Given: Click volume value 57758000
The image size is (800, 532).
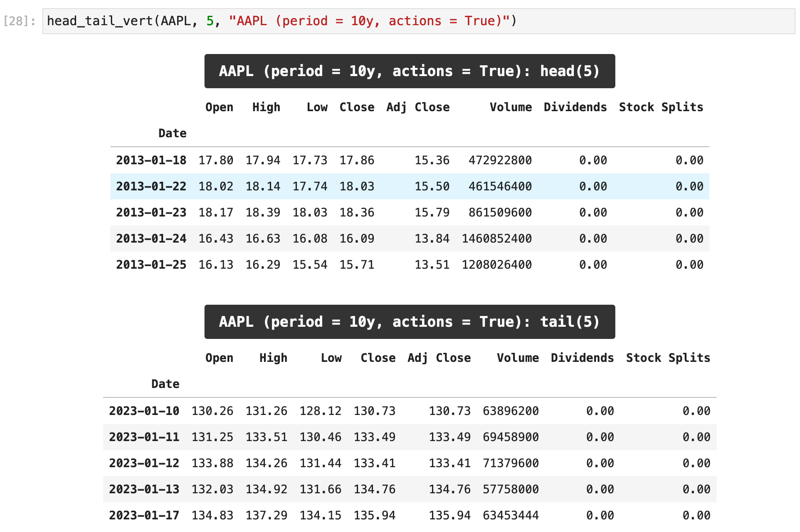Looking at the screenshot, I should pyautogui.click(x=511, y=489).
